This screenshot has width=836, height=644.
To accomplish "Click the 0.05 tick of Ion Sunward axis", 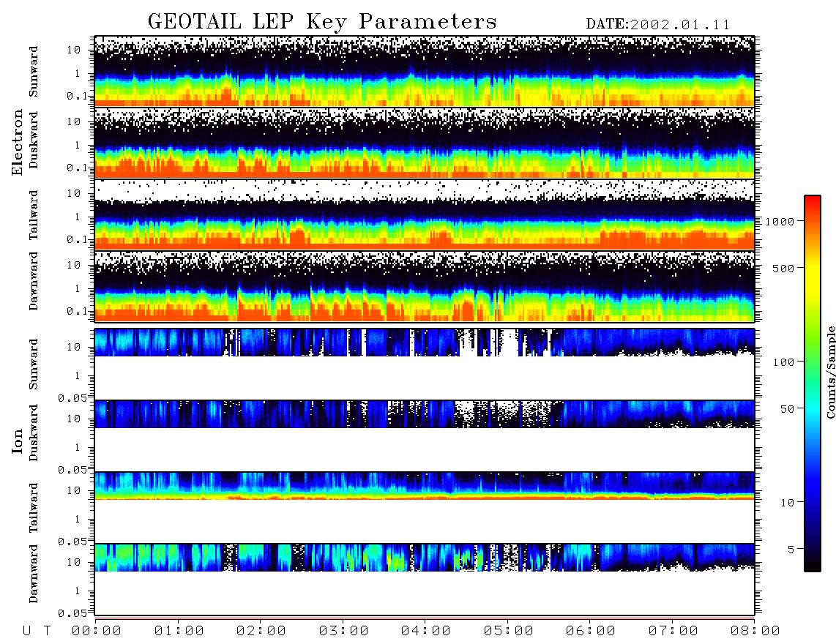I will (72, 398).
